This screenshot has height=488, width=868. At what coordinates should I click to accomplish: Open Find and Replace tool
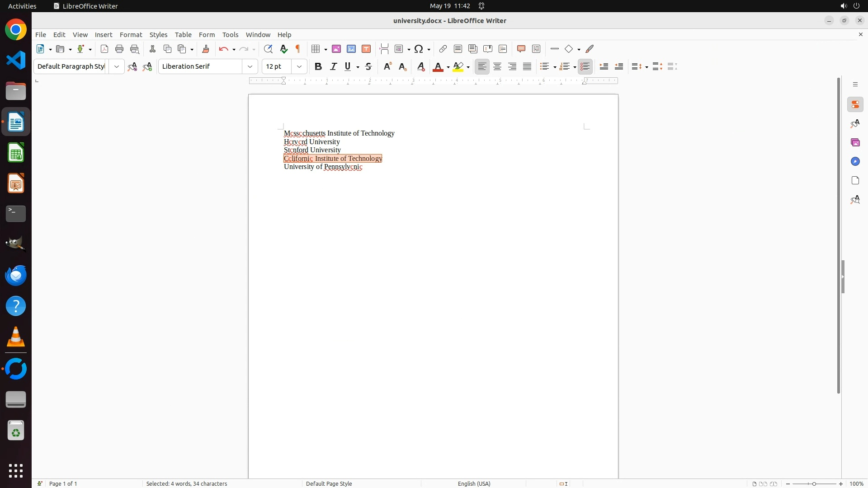click(x=268, y=49)
